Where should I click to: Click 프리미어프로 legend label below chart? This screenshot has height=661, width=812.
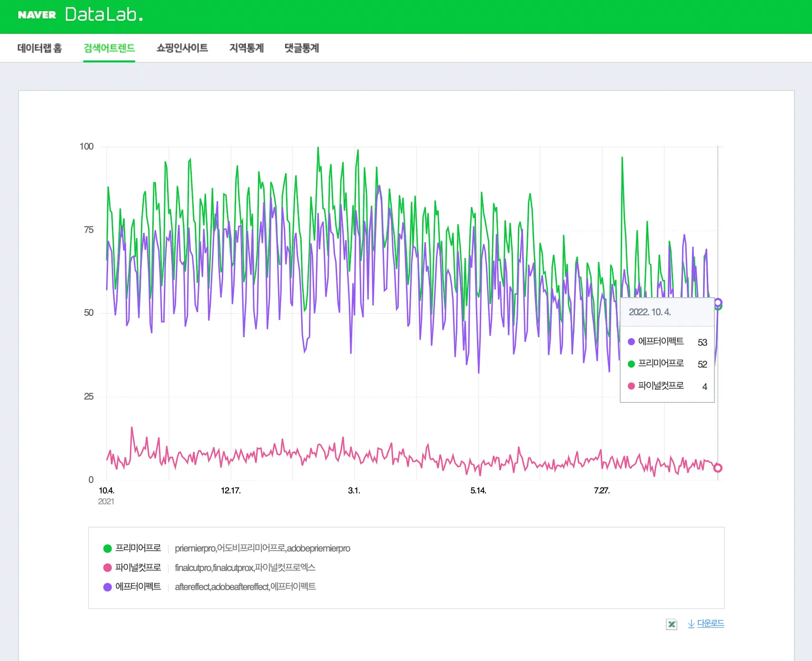(138, 548)
